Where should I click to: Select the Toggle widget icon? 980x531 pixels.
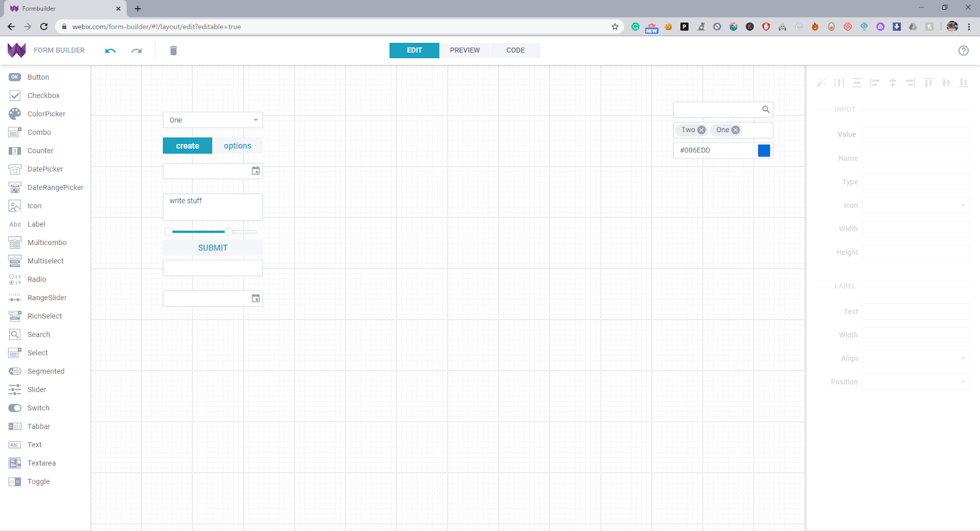coord(15,481)
